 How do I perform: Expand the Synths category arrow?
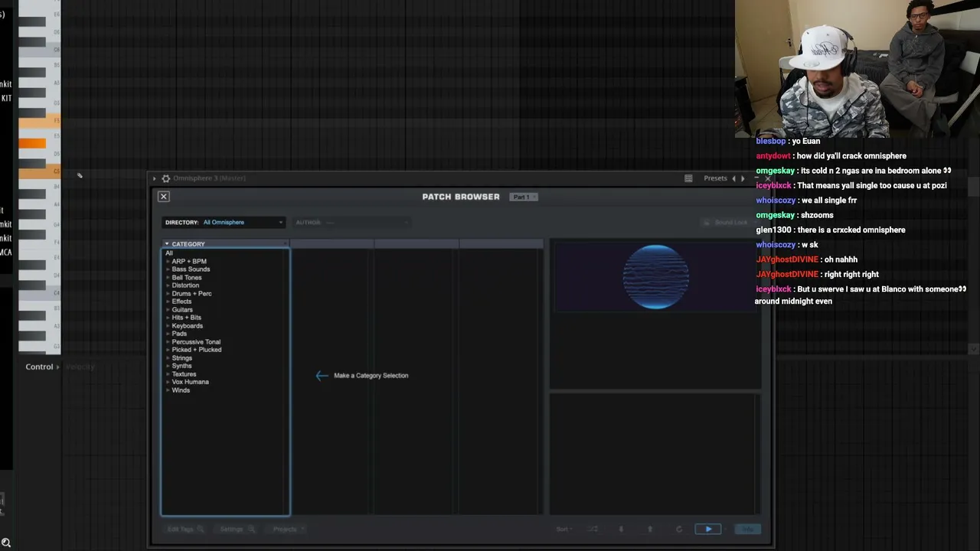pyautogui.click(x=168, y=366)
